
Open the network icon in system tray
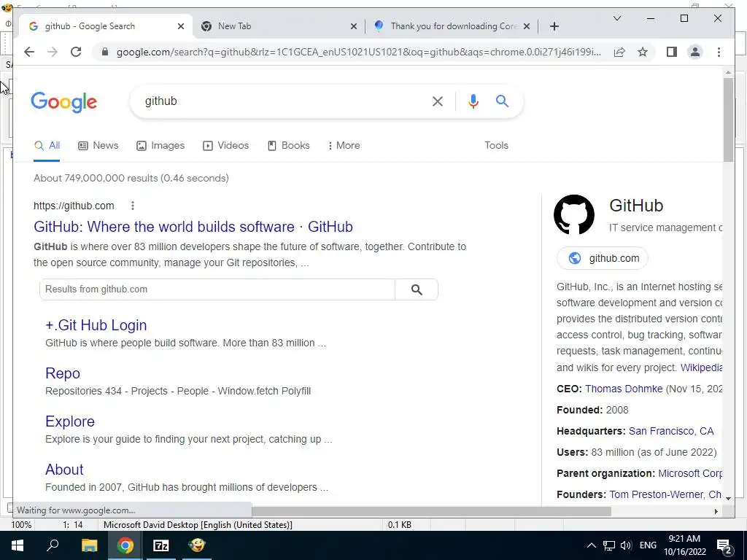point(609,545)
